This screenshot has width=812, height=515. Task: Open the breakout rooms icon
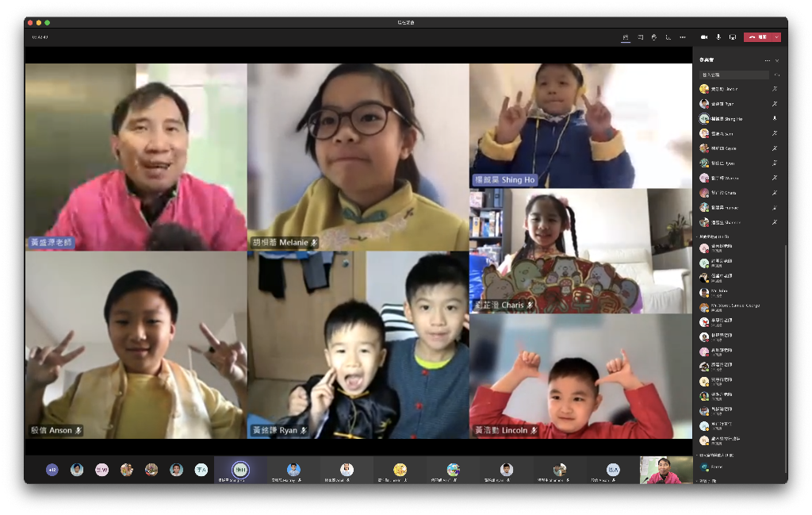(668, 37)
